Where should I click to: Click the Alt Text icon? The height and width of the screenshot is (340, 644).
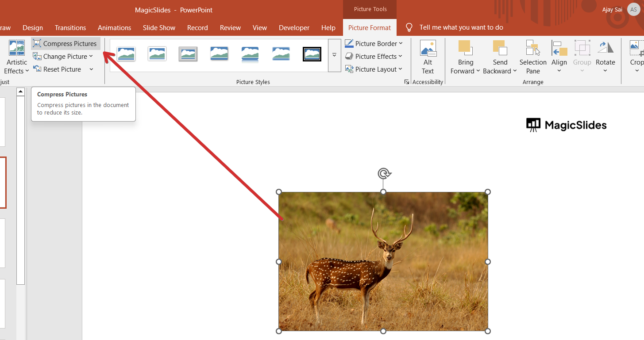click(x=428, y=49)
